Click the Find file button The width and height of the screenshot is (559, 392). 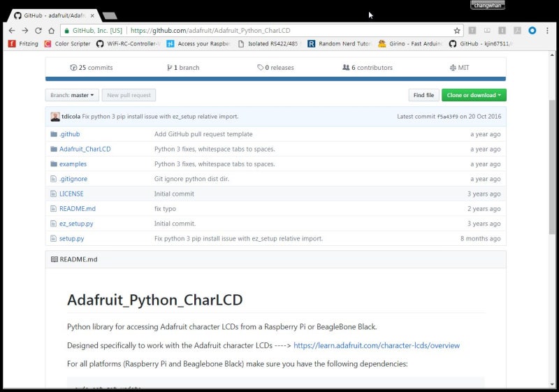(423, 95)
